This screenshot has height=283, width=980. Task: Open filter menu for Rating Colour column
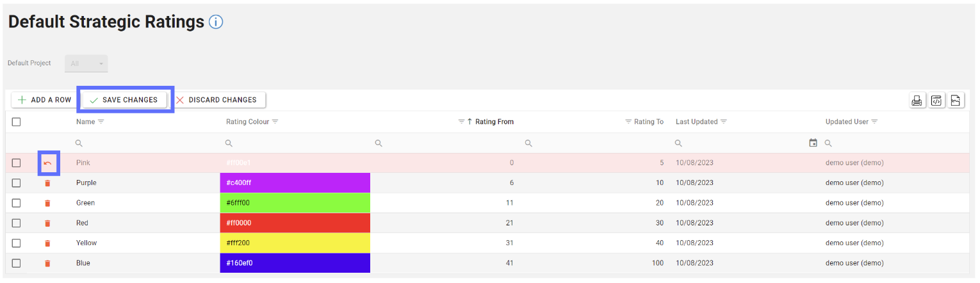[x=275, y=122]
